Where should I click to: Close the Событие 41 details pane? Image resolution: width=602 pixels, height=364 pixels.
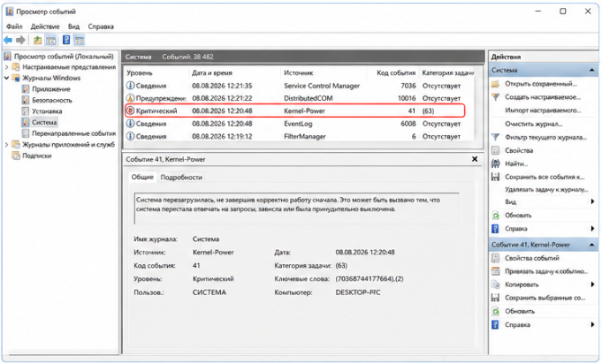coord(475,159)
